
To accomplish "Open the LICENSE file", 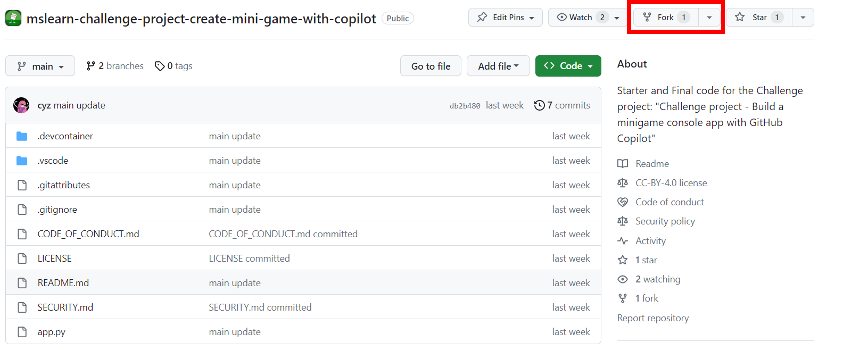I will tap(55, 258).
